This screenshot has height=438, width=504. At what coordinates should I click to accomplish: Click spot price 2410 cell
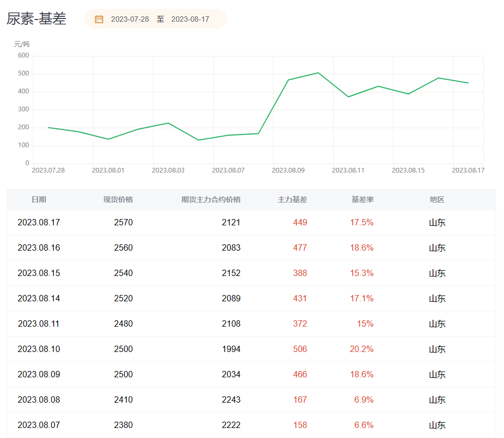click(124, 400)
